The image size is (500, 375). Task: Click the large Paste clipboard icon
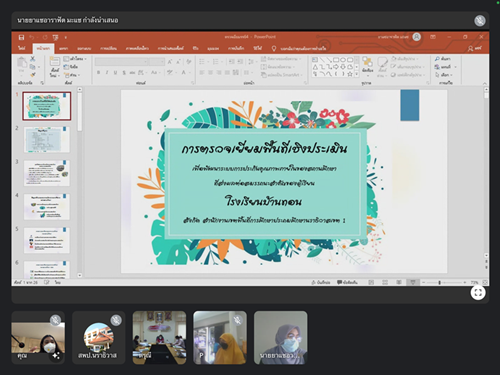click(x=22, y=63)
